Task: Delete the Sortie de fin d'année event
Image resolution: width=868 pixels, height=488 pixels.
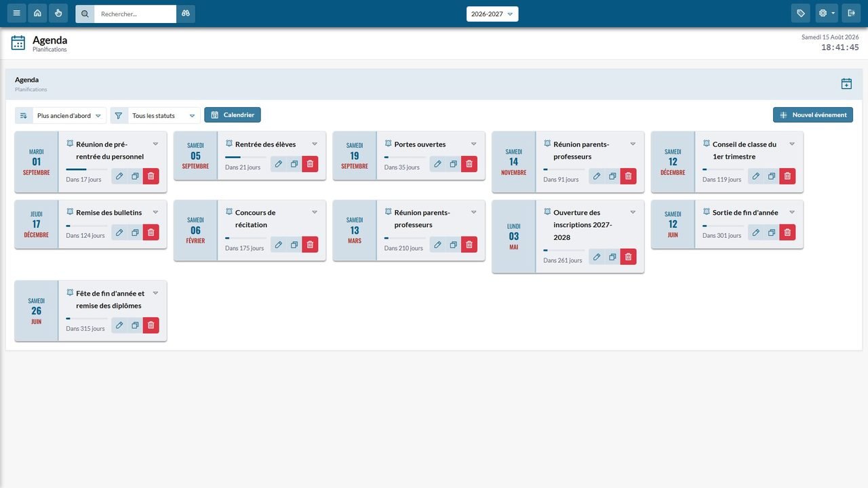Action: (x=787, y=232)
